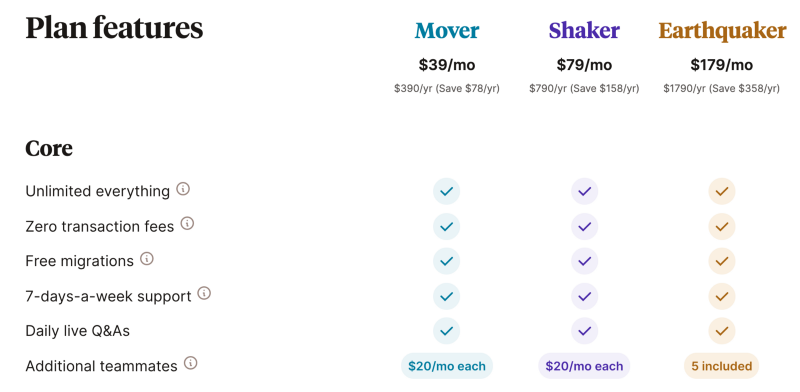The image size is (800, 392).
Task: Click Shaker checkmark for 7-days-a-week support
Action: click(584, 296)
